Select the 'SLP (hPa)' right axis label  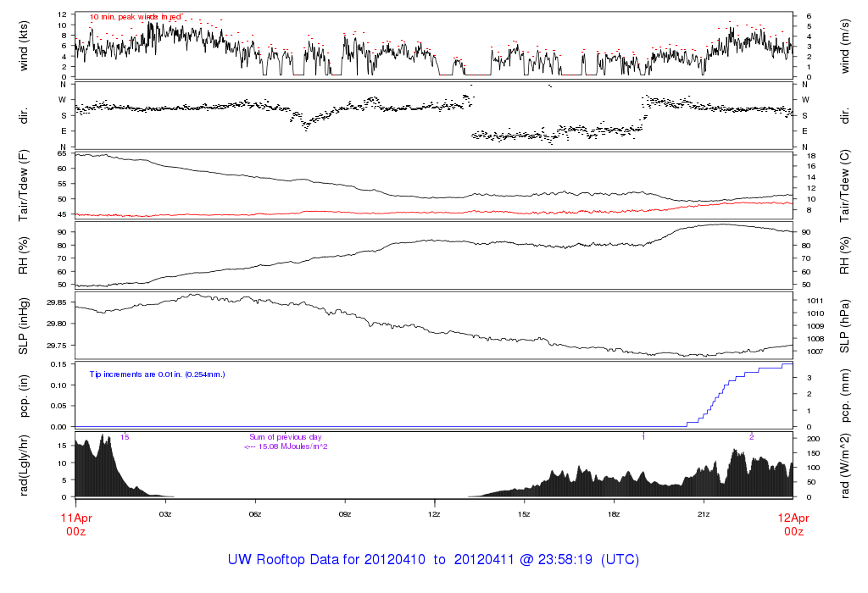[x=844, y=327]
